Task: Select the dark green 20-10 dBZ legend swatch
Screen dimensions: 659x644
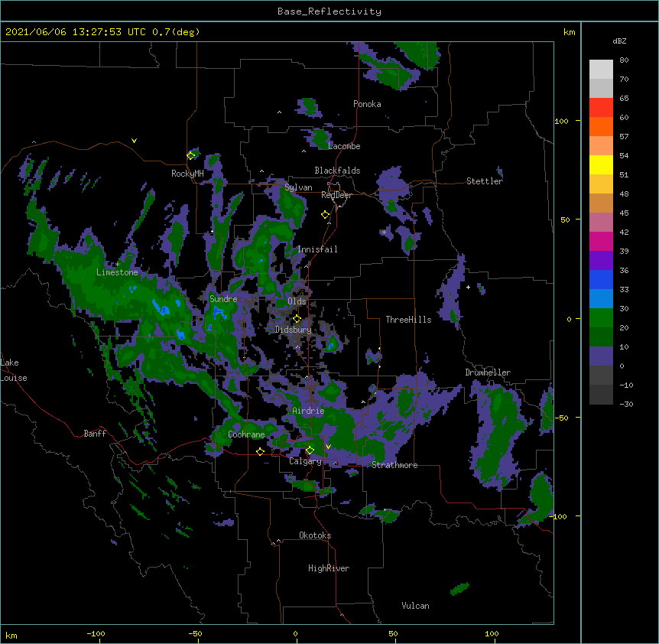Action: click(x=601, y=337)
